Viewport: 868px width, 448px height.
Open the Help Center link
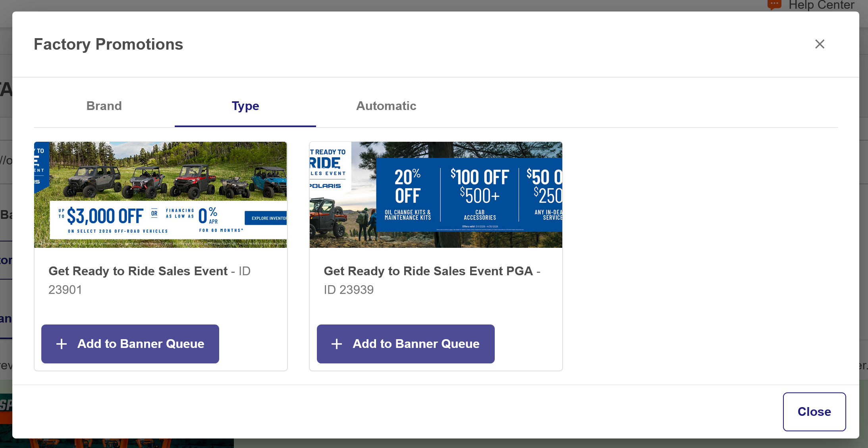pos(822,5)
